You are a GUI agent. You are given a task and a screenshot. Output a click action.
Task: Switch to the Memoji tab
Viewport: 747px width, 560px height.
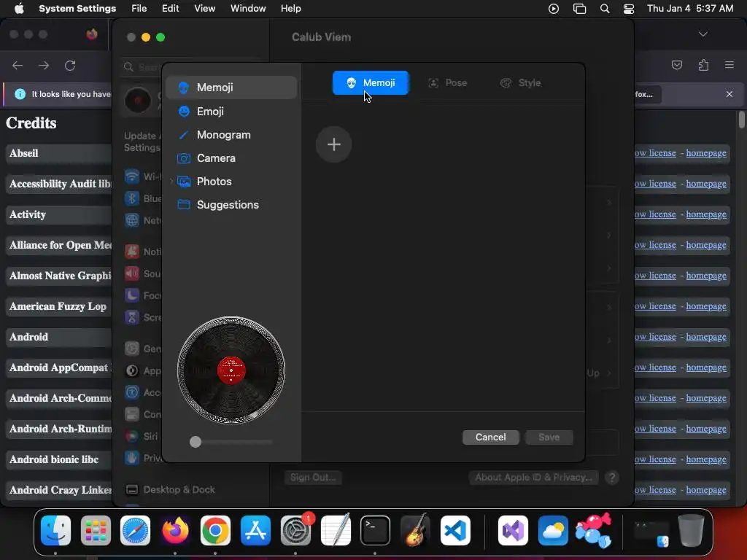tap(370, 83)
